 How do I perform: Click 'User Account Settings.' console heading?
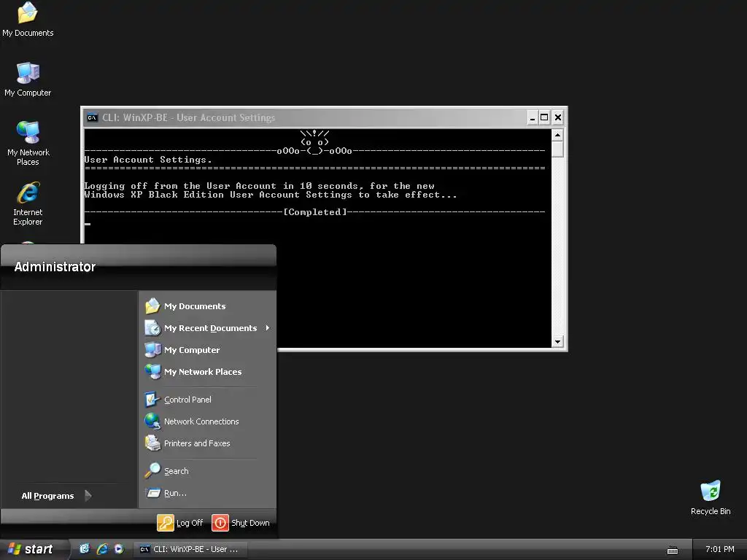(x=148, y=160)
